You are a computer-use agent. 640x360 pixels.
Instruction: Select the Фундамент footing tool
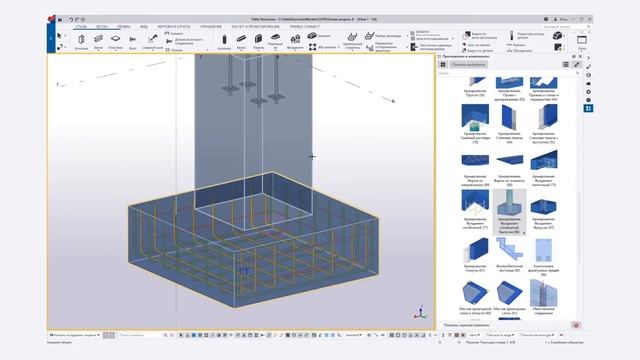tap(295, 42)
